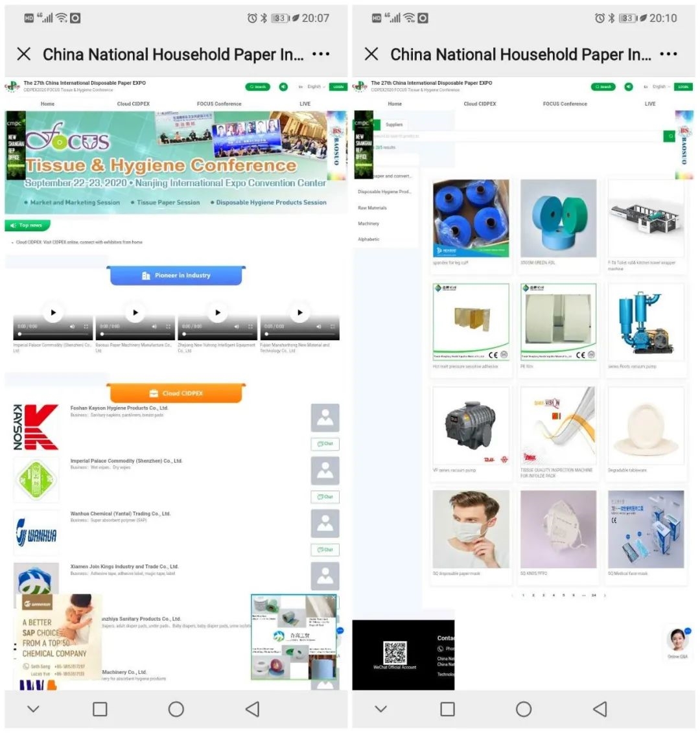Play the Fujian Manshanhong New Material video
Screen dimensions: 700x733
point(300,312)
